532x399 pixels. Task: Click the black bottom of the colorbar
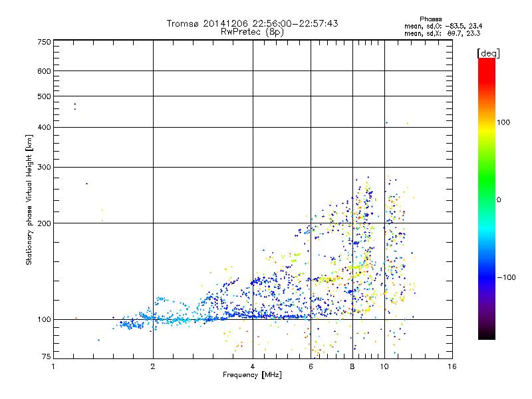click(487, 335)
